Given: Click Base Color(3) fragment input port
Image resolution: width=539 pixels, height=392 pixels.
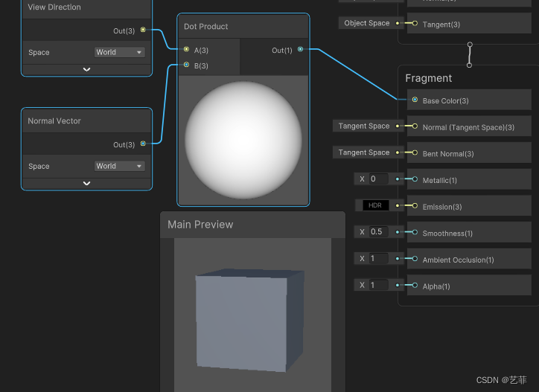Looking at the screenshot, I should [415, 100].
